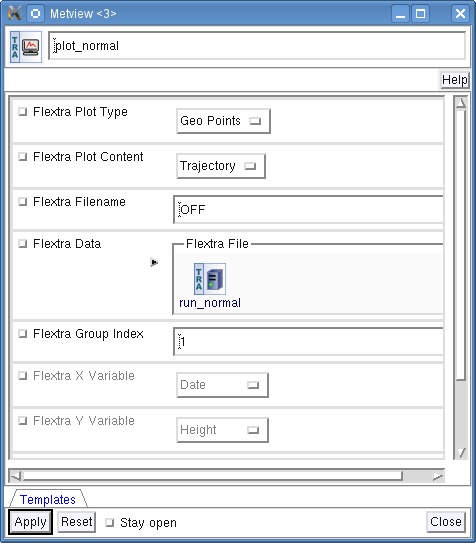The height and width of the screenshot is (543, 476).
Task: Click the window menu icon beside Metview title
Action: (x=35, y=14)
